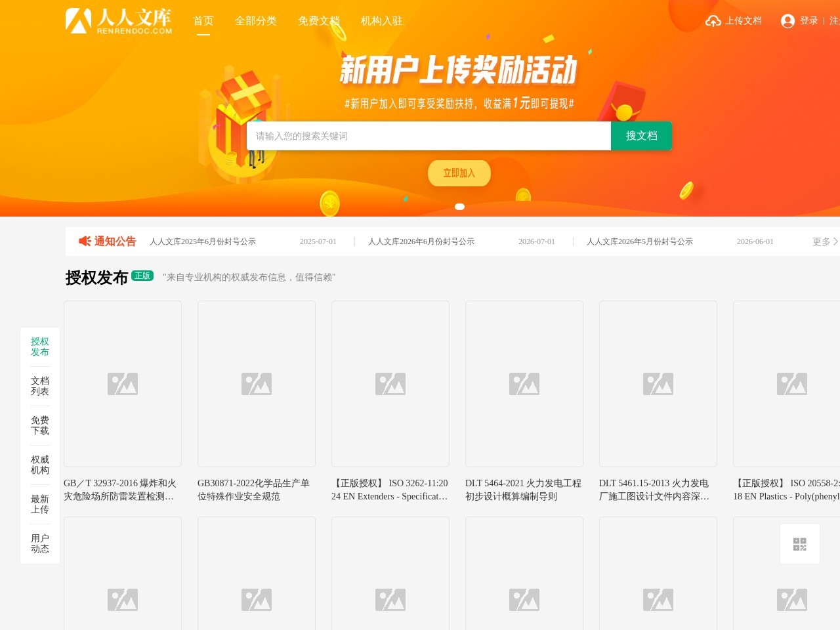This screenshot has width=840, height=630.
Task: Click the carousel indicator dot on banner
Action: coord(459,207)
